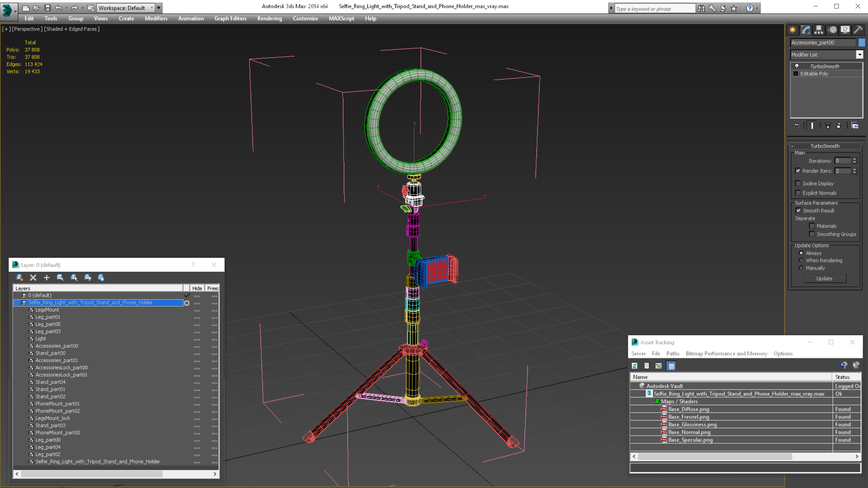Click the keyword search input field

coord(655,8)
